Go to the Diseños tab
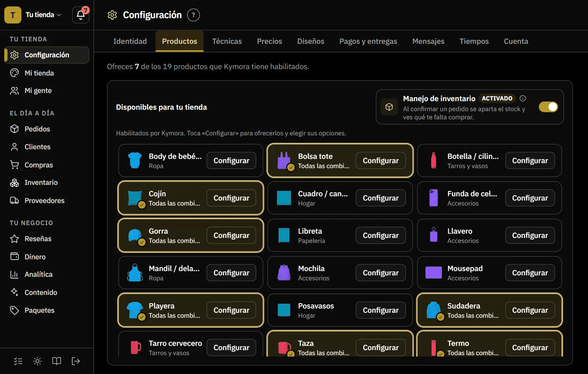This screenshot has height=374, width=588. coord(311,41)
